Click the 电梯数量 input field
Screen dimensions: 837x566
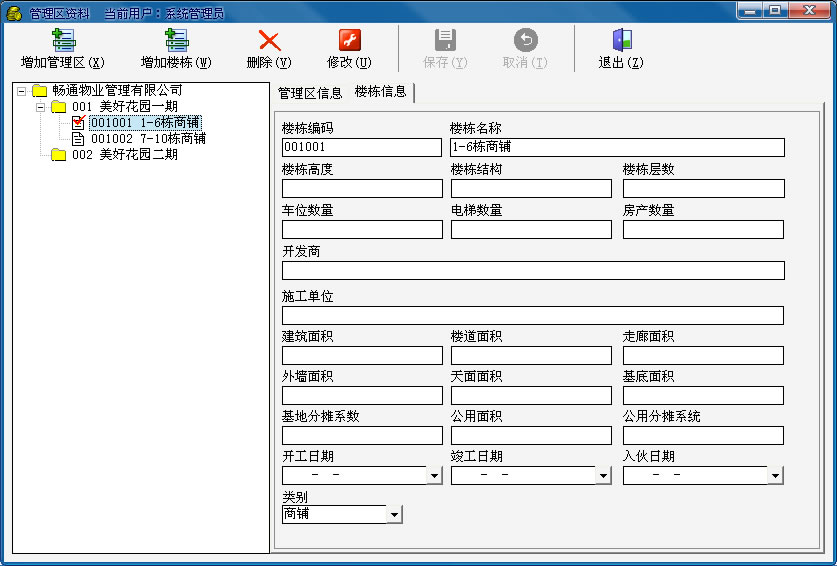click(x=531, y=230)
